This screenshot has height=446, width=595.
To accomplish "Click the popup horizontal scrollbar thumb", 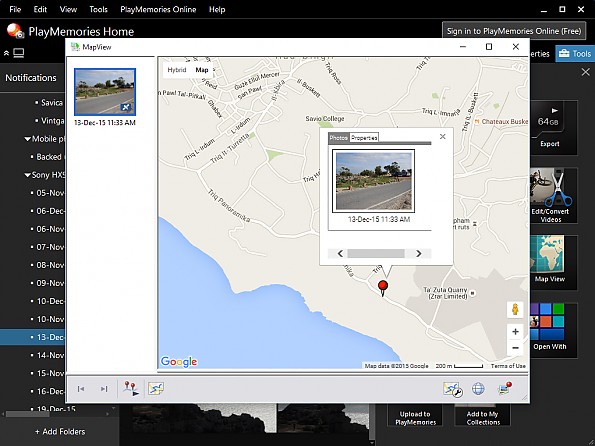I will 376,254.
